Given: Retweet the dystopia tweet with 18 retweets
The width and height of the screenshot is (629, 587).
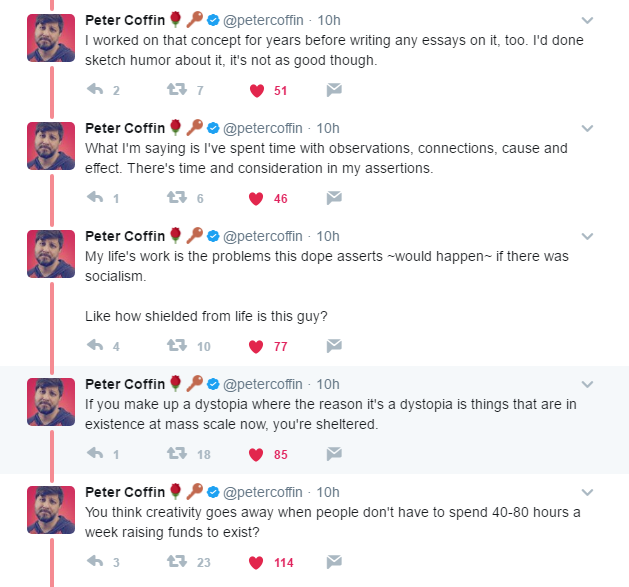Looking at the screenshot, I should pos(177,455).
